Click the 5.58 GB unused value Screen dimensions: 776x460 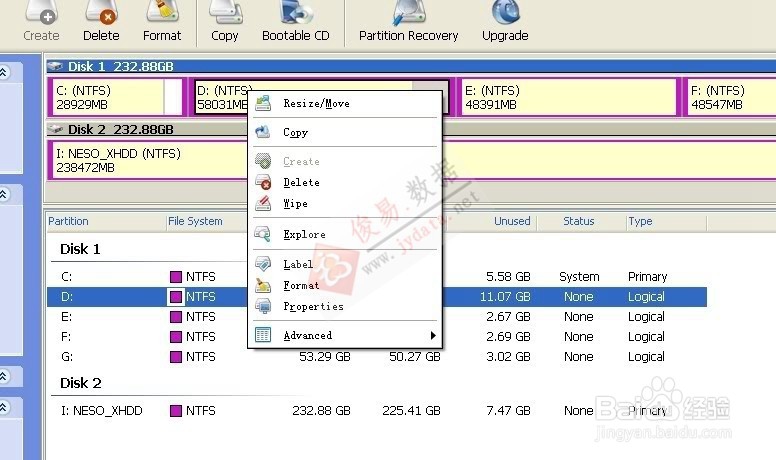pyautogui.click(x=508, y=276)
